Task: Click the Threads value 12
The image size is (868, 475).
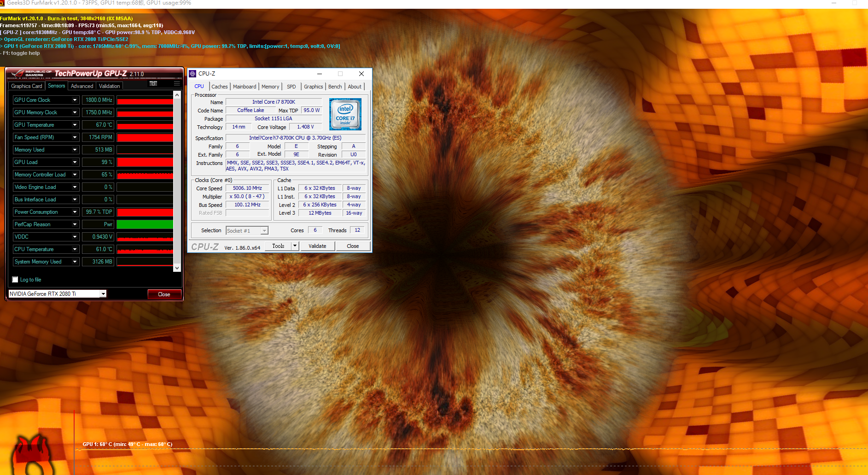Action: [357, 230]
